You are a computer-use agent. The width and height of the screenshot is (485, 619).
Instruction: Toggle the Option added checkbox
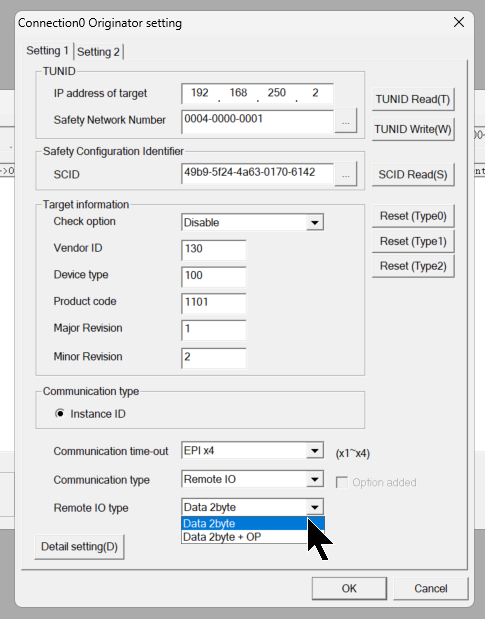[342, 482]
